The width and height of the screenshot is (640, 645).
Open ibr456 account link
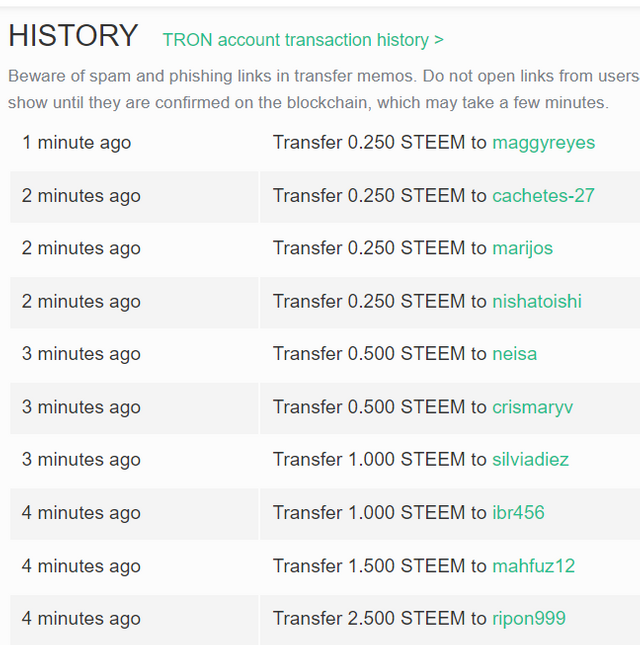pos(518,513)
